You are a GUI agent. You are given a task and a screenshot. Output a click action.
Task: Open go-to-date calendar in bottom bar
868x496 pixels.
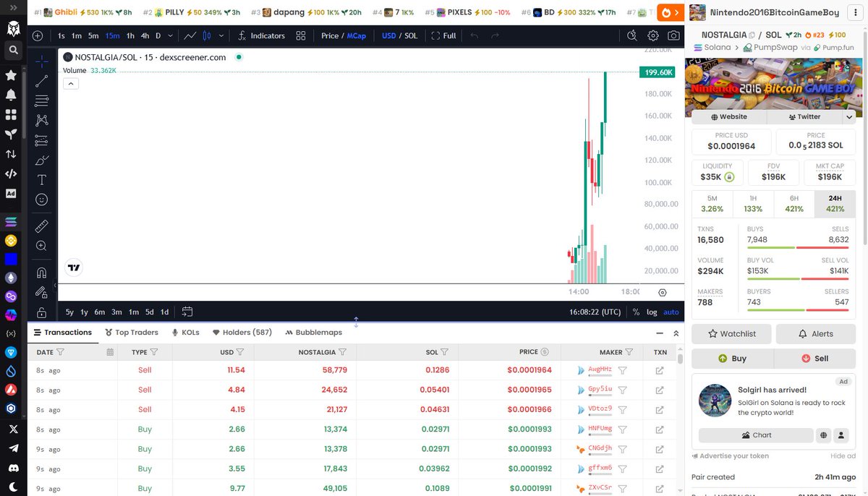[187, 312]
